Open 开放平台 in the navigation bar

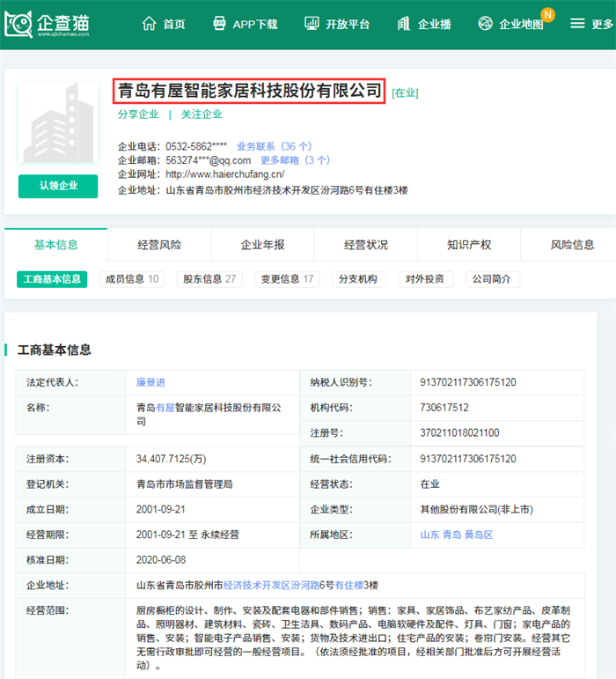(348, 25)
